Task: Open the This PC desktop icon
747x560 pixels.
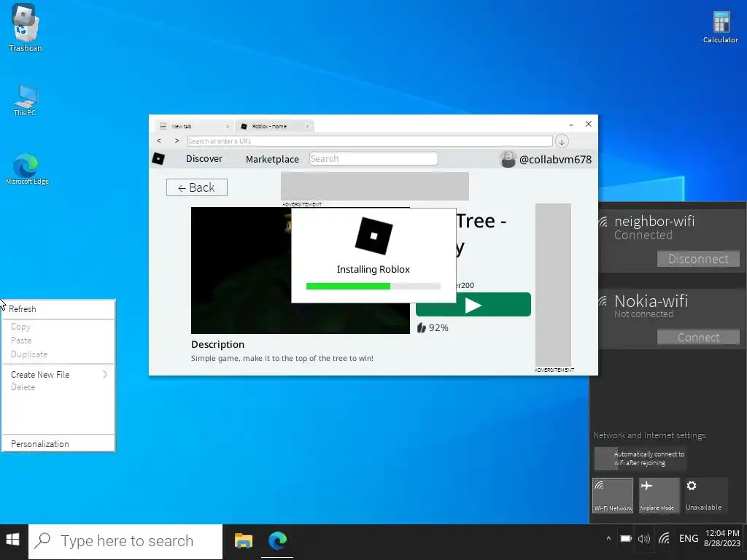Action: tap(25, 101)
